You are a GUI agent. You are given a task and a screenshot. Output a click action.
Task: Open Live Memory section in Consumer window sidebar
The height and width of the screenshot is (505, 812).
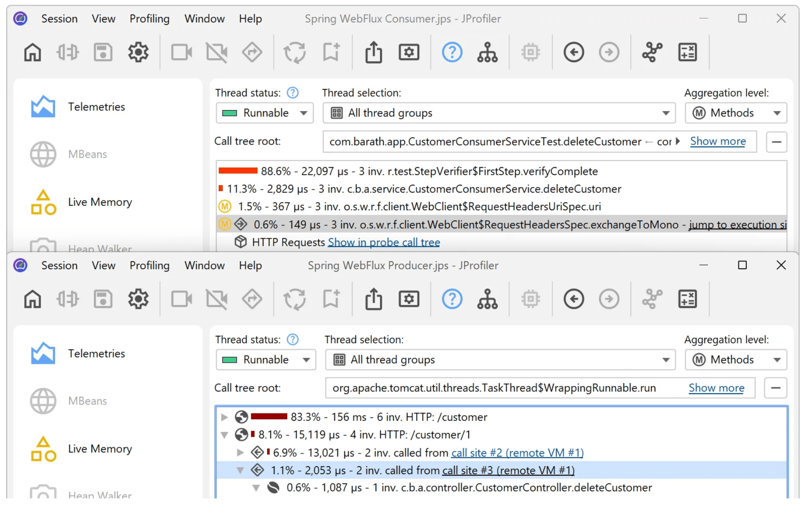[x=100, y=202]
